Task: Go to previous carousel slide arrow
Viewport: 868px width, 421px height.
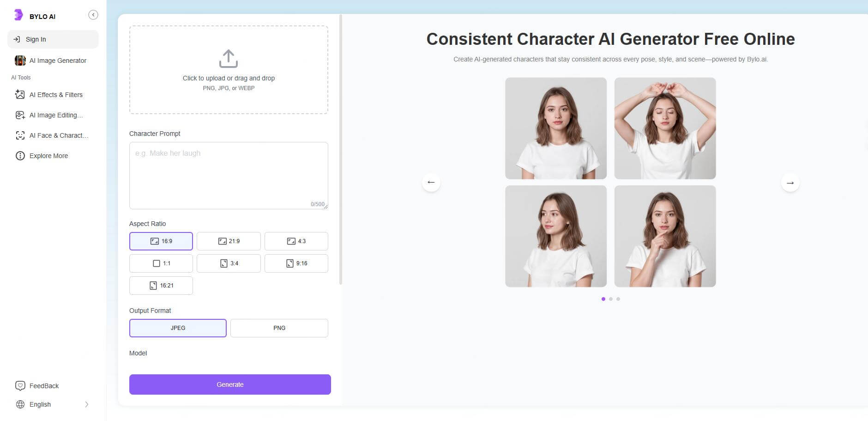Action: (431, 182)
